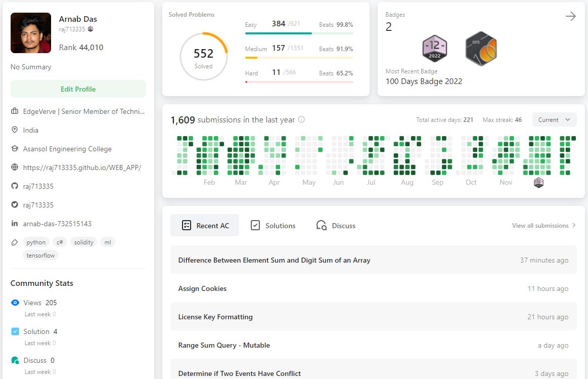The image size is (588, 379).
Task: Click the 'Total active days: 221' text
Action: 444,120
